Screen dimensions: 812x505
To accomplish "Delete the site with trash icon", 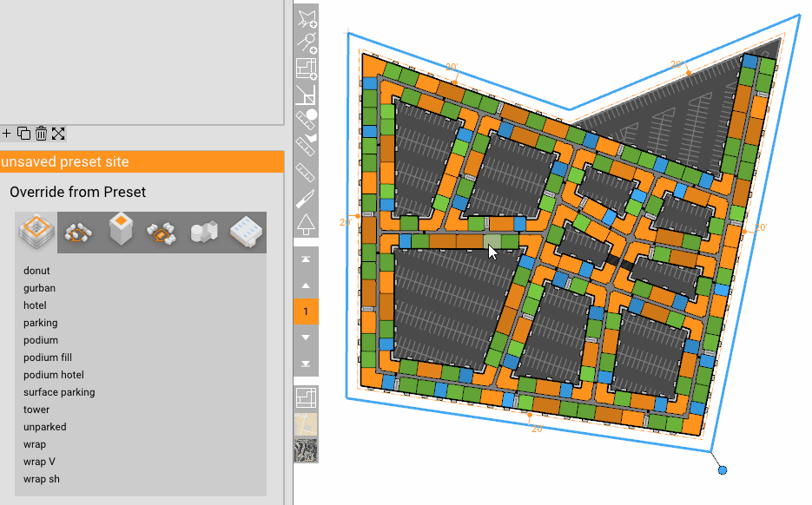I will (x=42, y=134).
